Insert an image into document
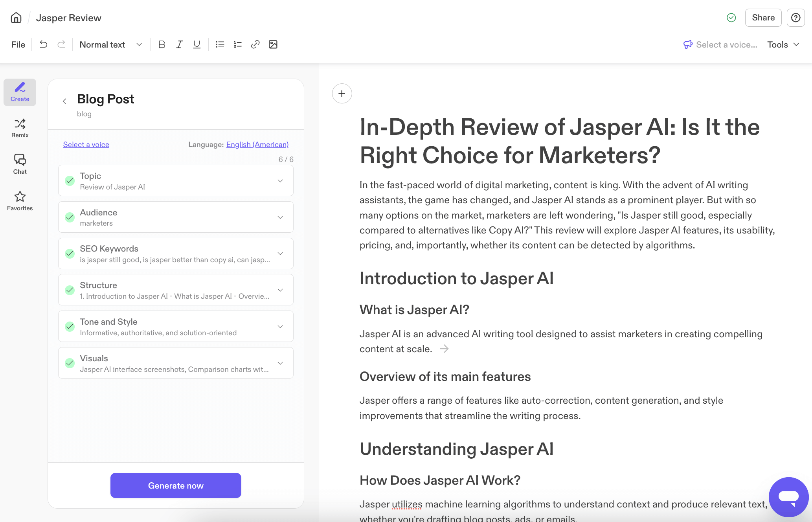 [x=273, y=44]
